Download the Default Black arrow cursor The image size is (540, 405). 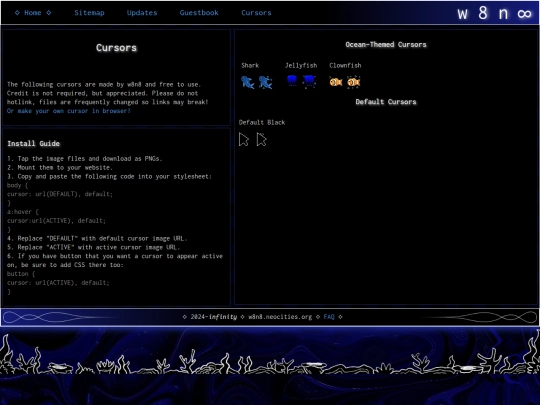pyautogui.click(x=243, y=140)
